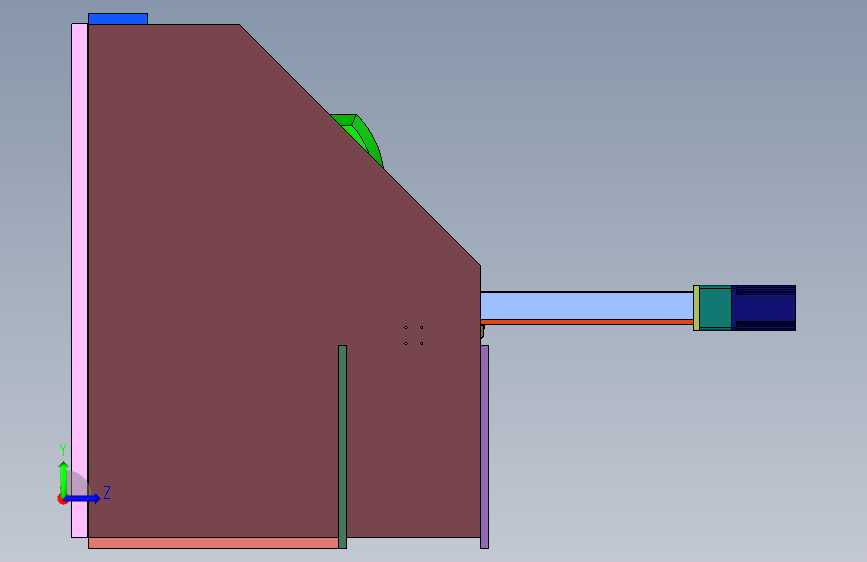Click the blue Z axis arrow

83,498
